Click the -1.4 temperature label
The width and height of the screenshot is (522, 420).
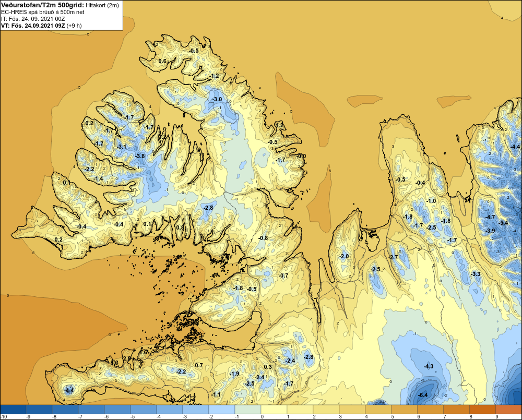(98, 179)
